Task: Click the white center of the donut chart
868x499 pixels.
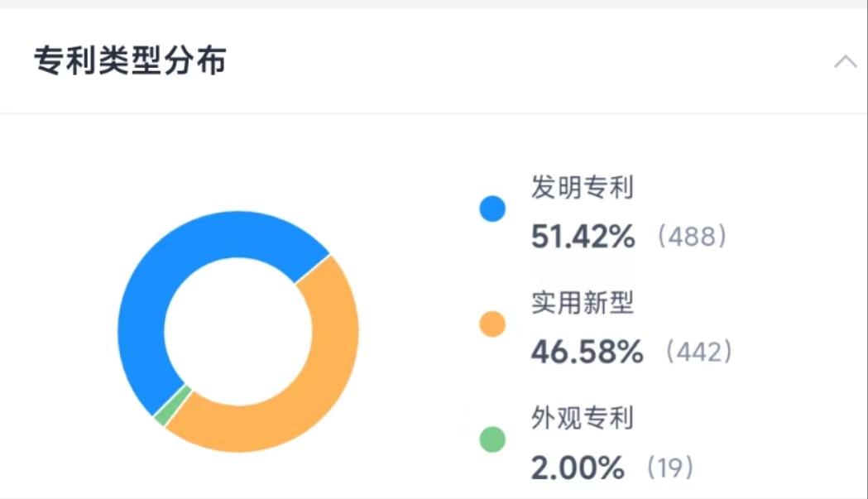Action: tap(238, 331)
